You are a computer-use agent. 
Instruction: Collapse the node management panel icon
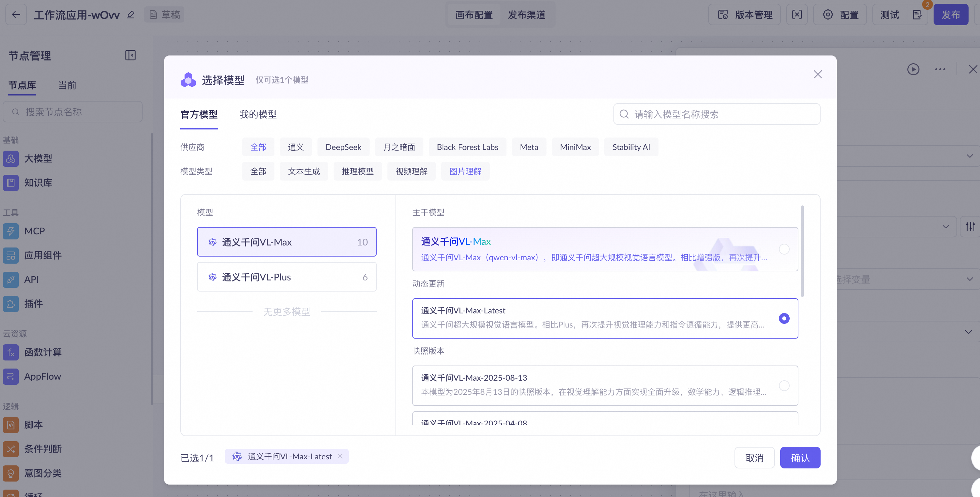pyautogui.click(x=130, y=55)
